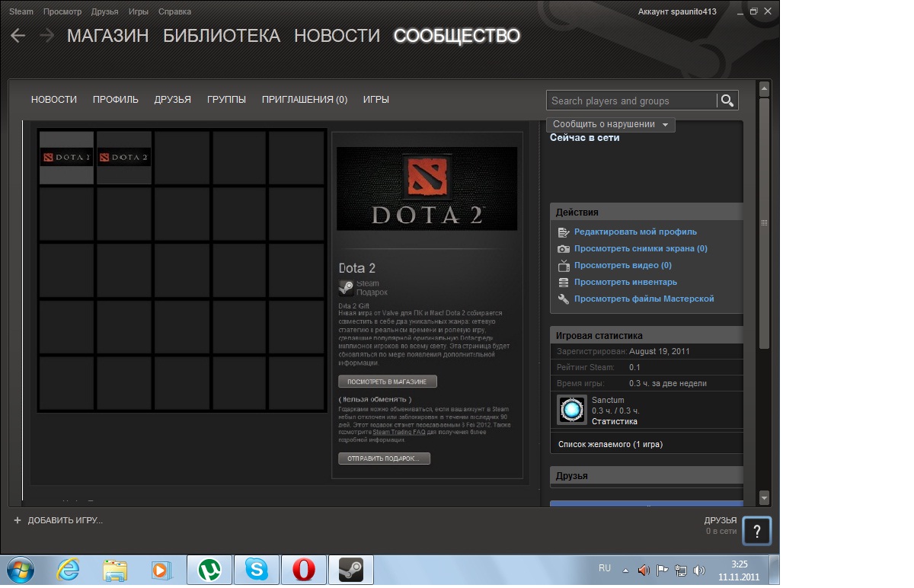Open ГРУППЫ sub-tab
This screenshot has width=914, height=588.
(x=226, y=100)
